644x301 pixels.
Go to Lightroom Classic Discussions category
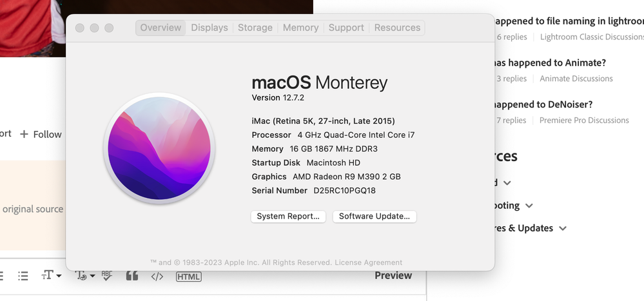(592, 37)
